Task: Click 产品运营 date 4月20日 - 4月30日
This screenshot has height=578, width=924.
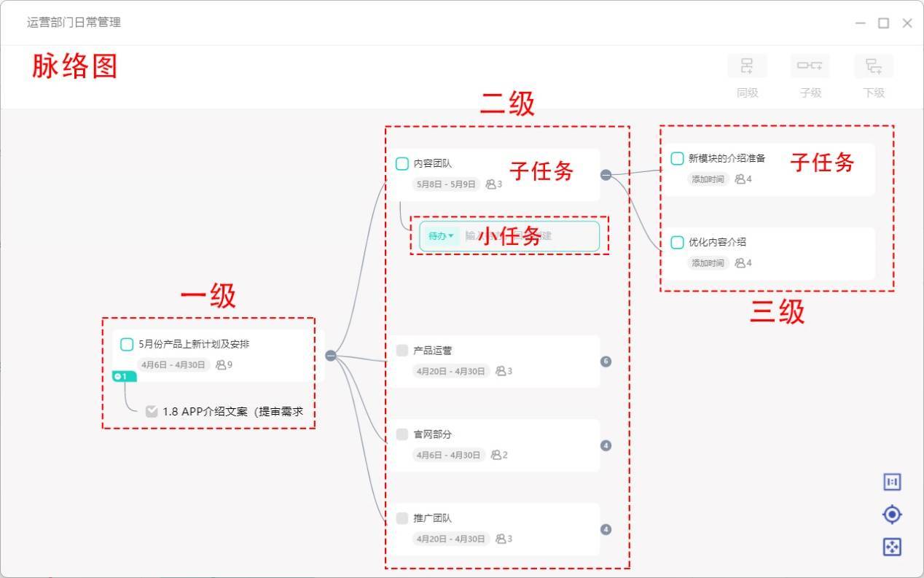Action: [451, 371]
